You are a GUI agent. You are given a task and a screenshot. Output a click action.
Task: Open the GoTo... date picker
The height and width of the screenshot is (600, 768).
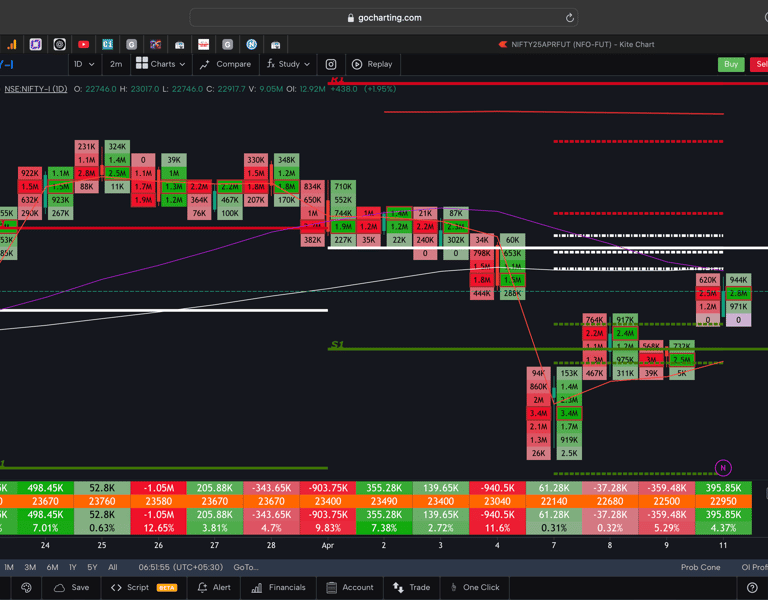[246, 567]
